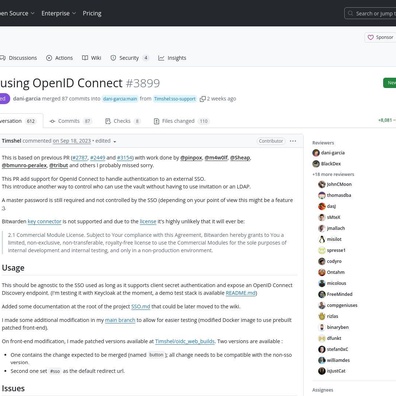
Task: Open the @Sheap mention
Action: tap(240, 158)
